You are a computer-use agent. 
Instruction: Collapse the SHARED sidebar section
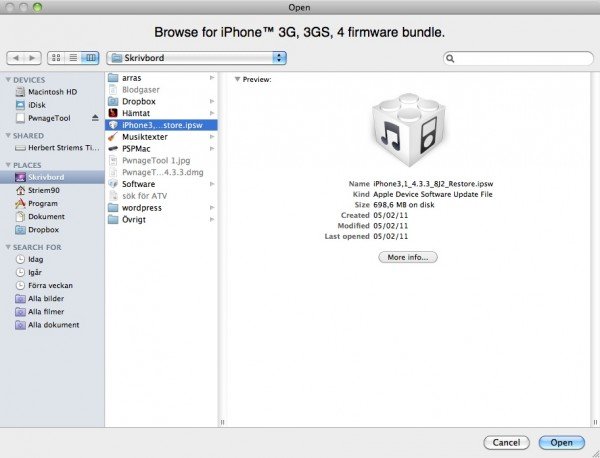[x=8, y=135]
